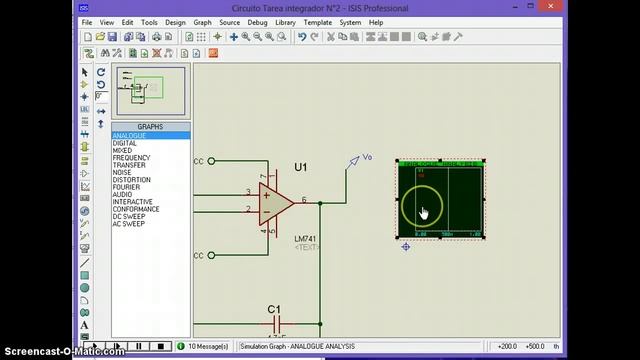Zoom in on the schematic
The height and width of the screenshot is (360, 640).
(246, 37)
